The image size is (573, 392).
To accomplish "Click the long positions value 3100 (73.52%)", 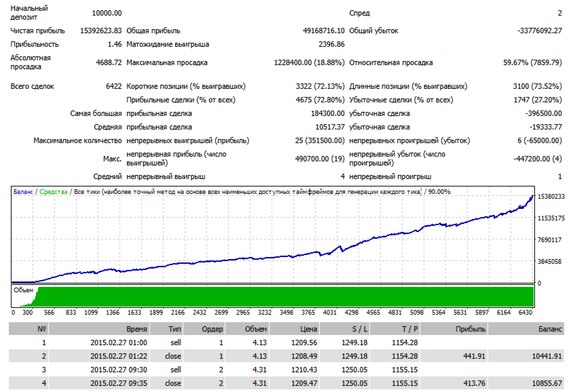I will (x=538, y=86).
